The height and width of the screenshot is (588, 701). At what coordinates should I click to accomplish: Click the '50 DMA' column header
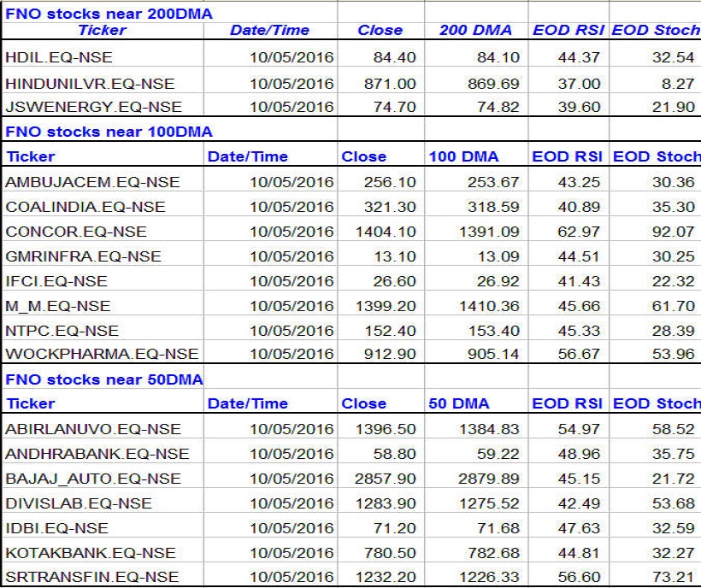click(x=459, y=403)
